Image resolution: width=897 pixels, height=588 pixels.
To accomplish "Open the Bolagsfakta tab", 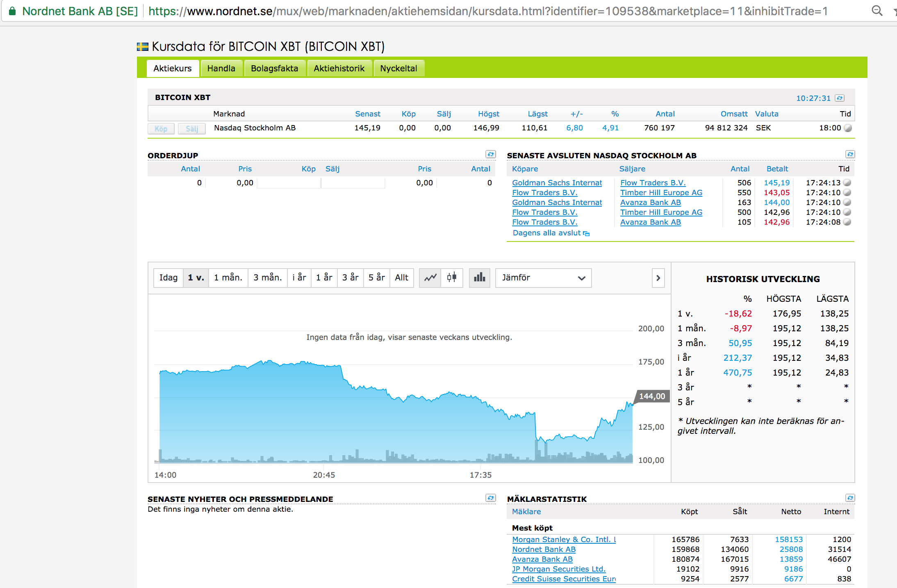I will pyautogui.click(x=274, y=68).
